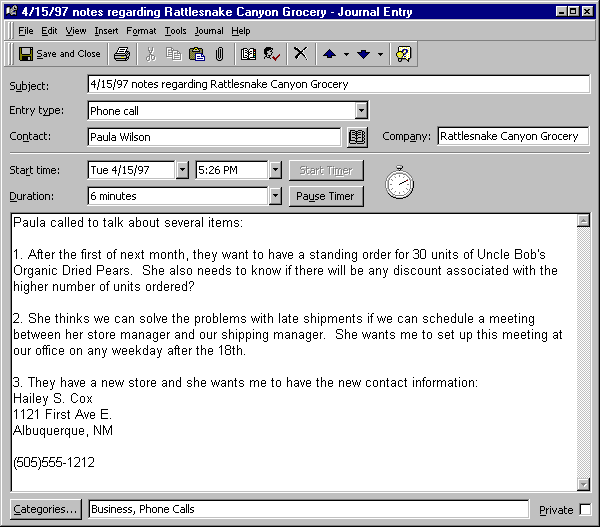Expand previous item dropdown arrow
Image resolution: width=600 pixels, height=527 pixels.
346,54
